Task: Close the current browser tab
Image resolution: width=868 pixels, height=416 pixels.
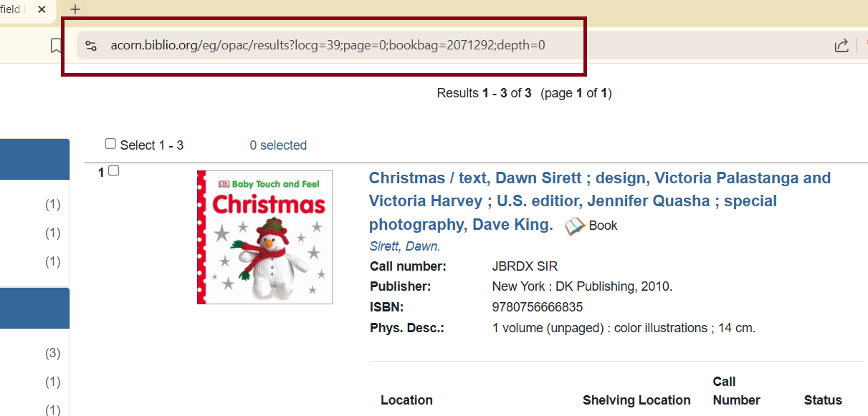Action: coord(42,9)
